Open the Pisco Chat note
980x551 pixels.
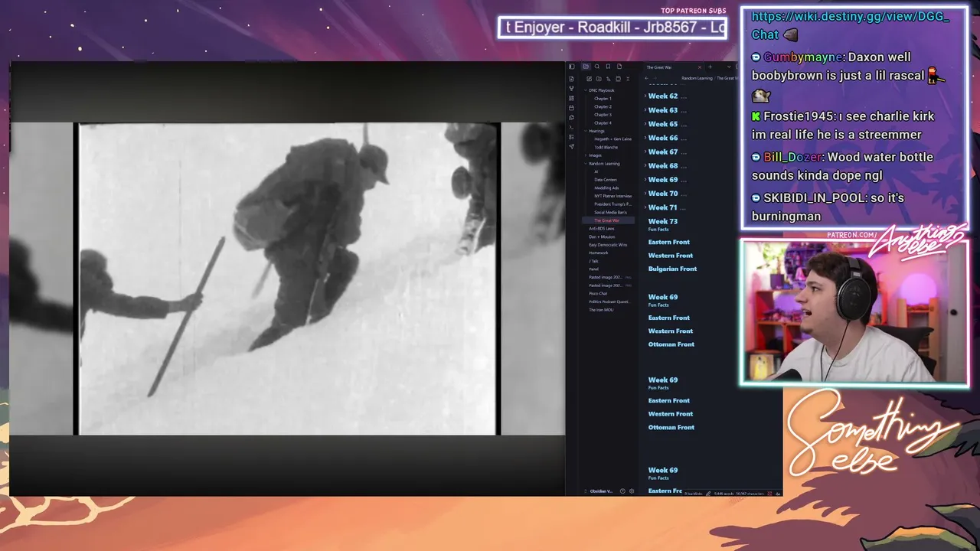pyautogui.click(x=598, y=294)
